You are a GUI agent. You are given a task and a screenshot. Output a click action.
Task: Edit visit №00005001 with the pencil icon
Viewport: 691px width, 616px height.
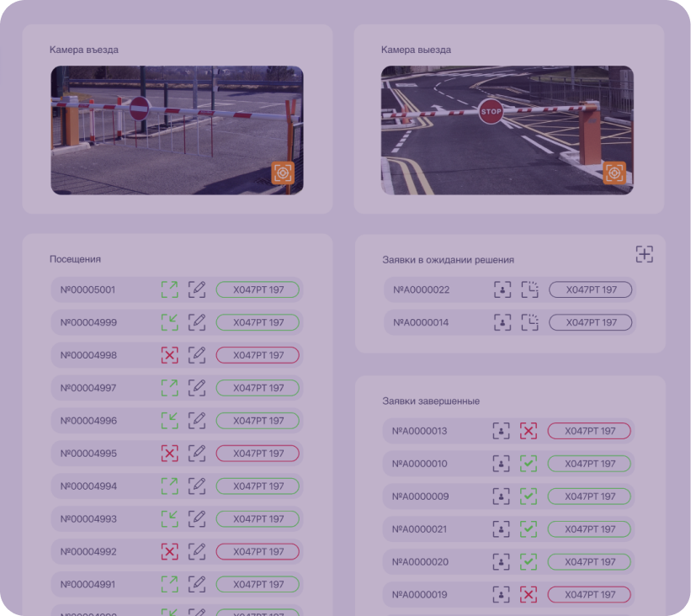197,289
